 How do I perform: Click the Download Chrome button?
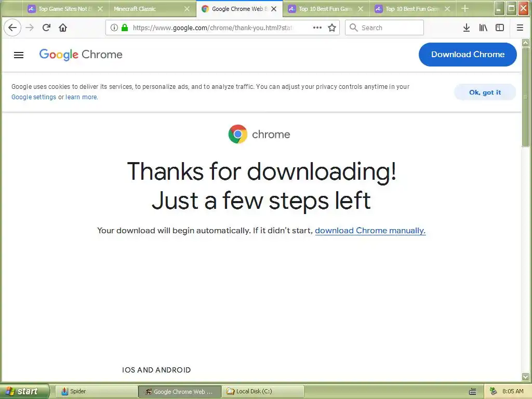(x=468, y=54)
